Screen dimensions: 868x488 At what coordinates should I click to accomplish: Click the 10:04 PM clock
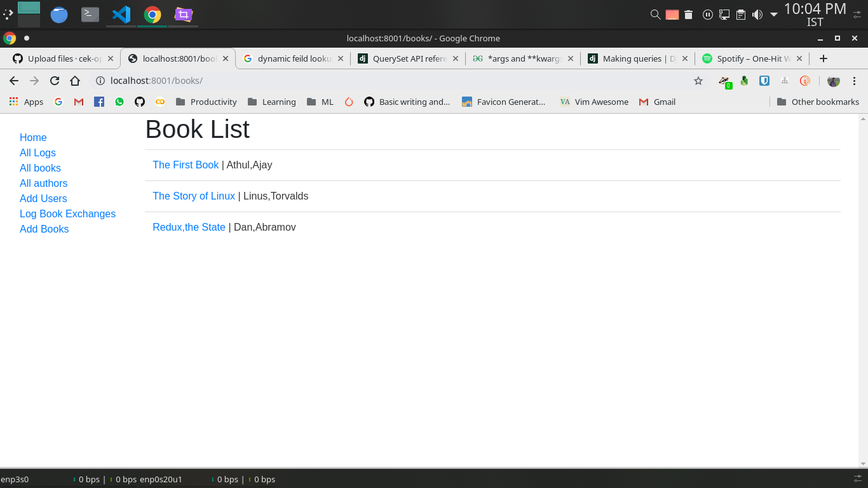(815, 9)
